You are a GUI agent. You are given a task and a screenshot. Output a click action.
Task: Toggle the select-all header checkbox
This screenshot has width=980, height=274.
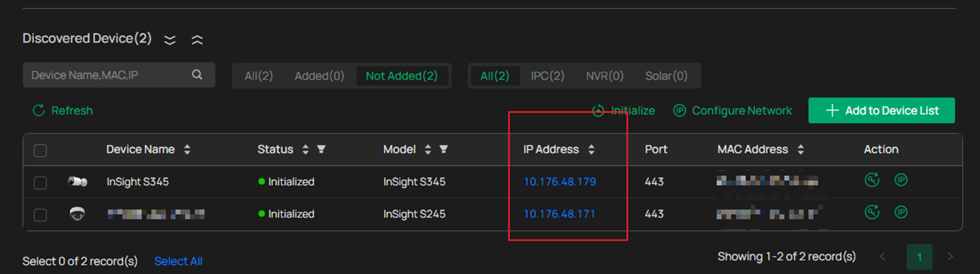pyautogui.click(x=40, y=151)
